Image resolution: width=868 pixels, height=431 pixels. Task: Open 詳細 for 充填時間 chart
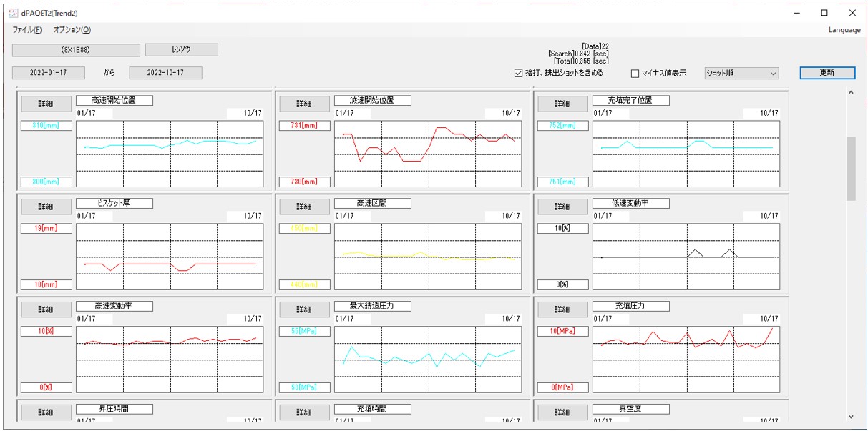tap(304, 412)
